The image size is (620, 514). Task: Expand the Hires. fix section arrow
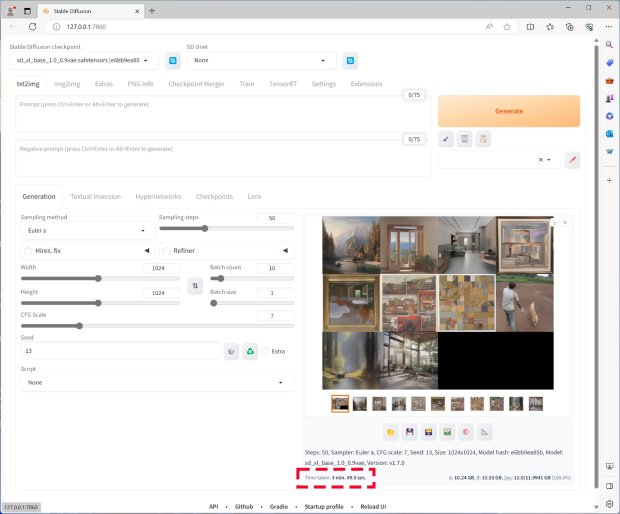(x=147, y=250)
